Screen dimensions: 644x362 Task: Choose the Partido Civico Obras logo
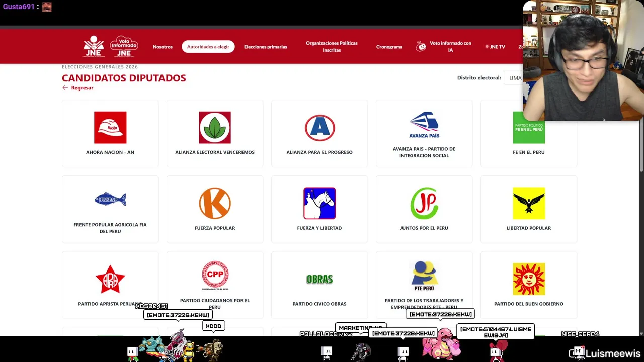(x=319, y=279)
